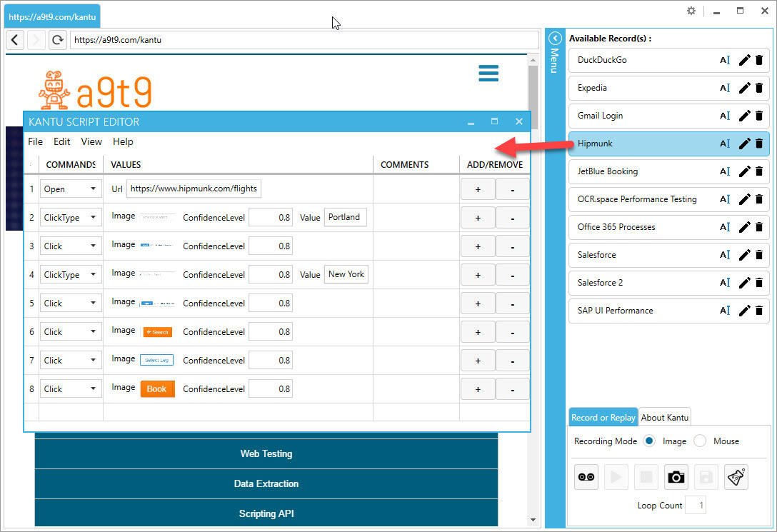The image size is (777, 532).
Task: Rename the Expedia record
Action: pyautogui.click(x=725, y=88)
